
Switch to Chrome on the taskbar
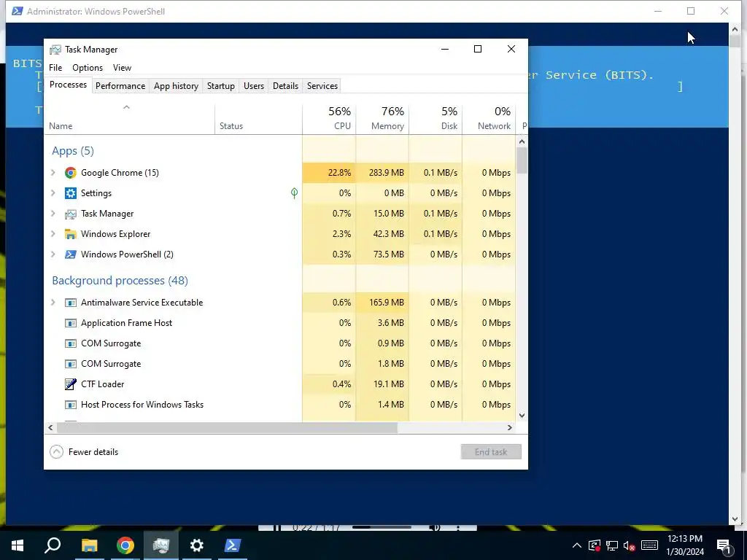[125, 545]
